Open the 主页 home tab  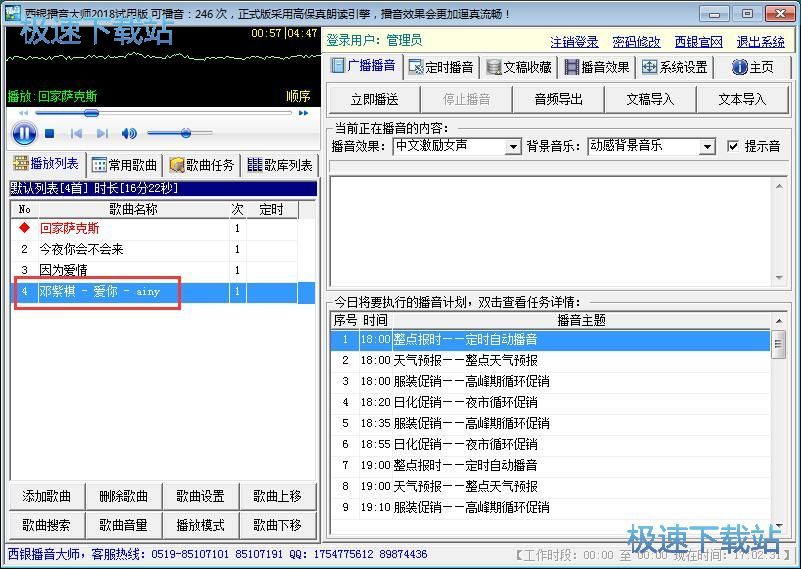coord(753,67)
